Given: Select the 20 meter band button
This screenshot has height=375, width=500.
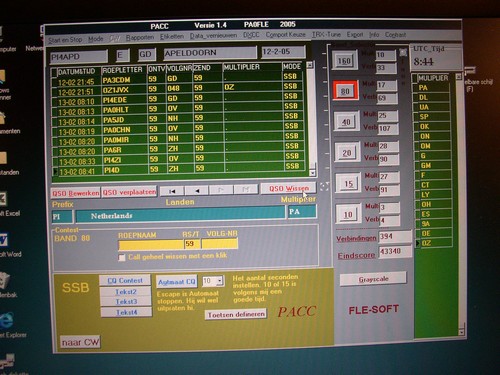Looking at the screenshot, I should click(347, 152).
